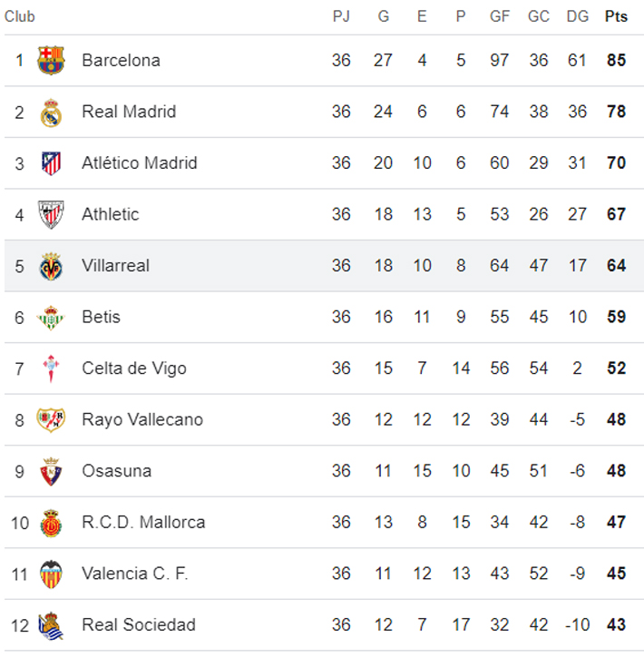Click the Club column header

20,17
